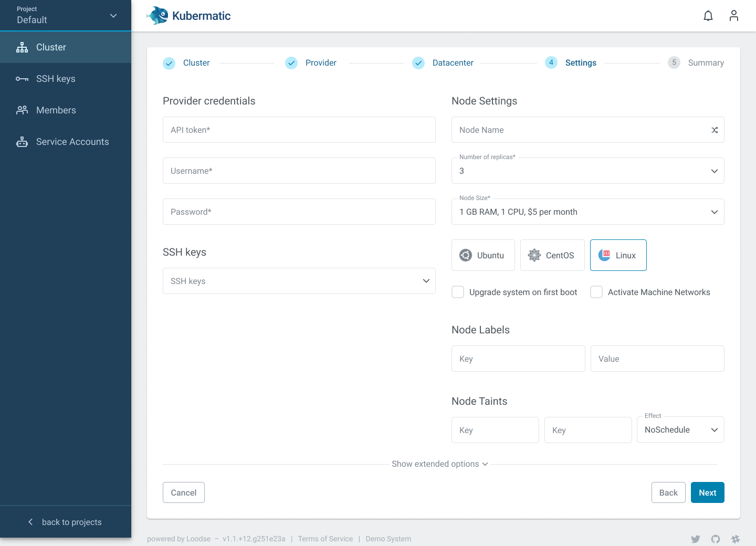Viewport: 756px width, 546px height.
Task: Open the Node Size dropdown
Action: click(588, 212)
